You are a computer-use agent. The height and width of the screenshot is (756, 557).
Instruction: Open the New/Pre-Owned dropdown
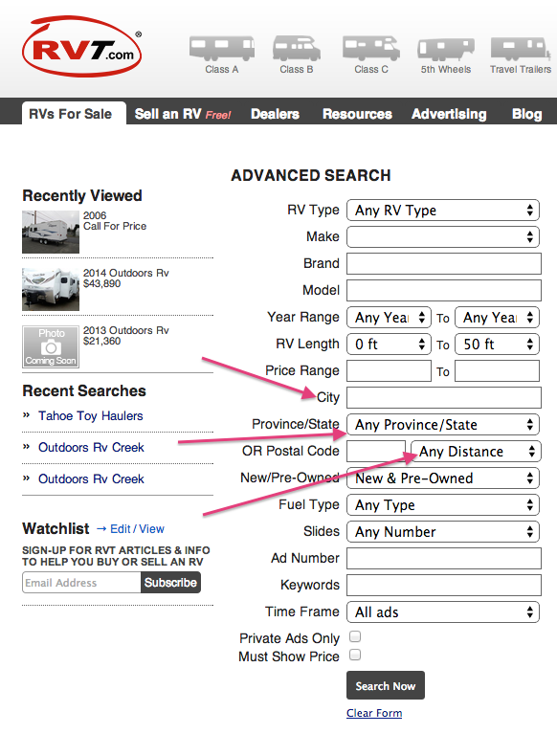[x=443, y=478]
